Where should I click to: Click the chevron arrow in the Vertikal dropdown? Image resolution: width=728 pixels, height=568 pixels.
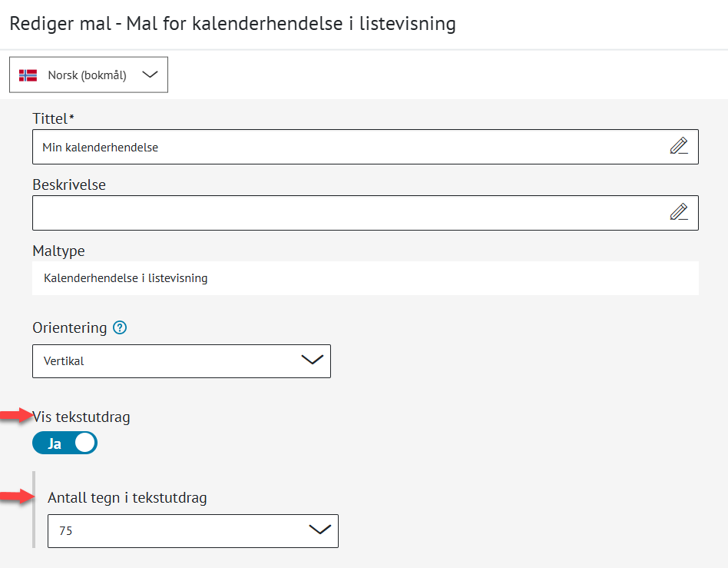coord(312,360)
